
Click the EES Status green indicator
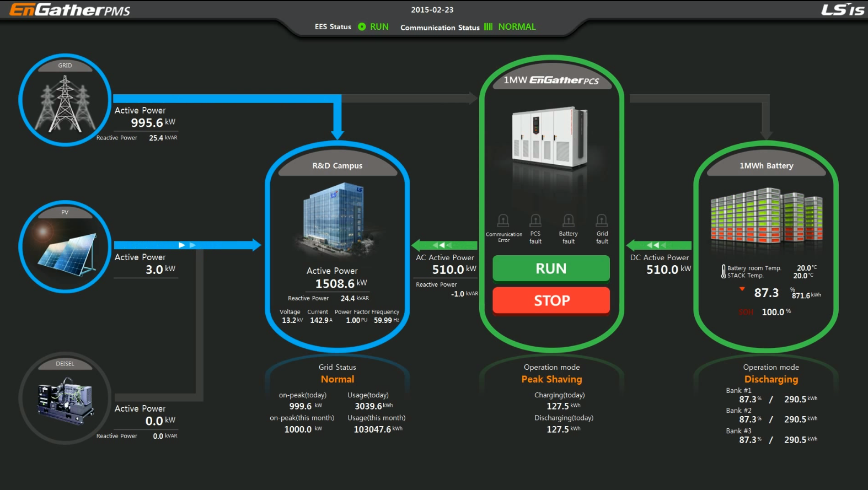click(362, 26)
